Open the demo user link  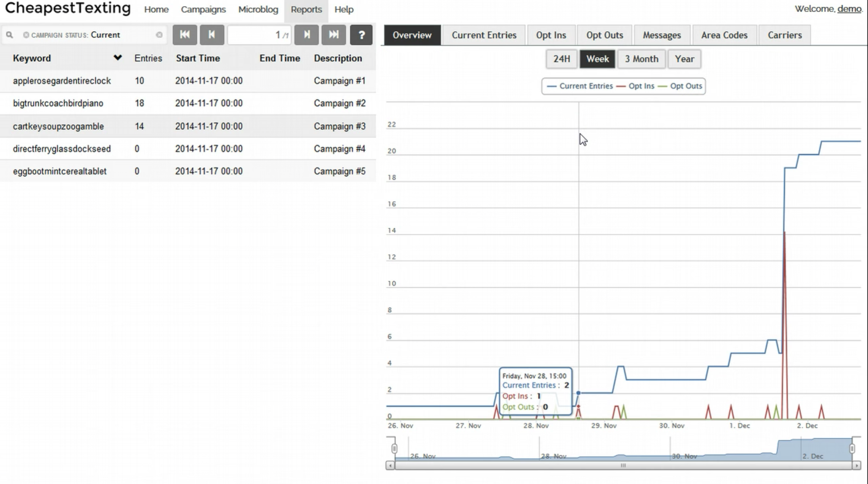[x=849, y=9]
